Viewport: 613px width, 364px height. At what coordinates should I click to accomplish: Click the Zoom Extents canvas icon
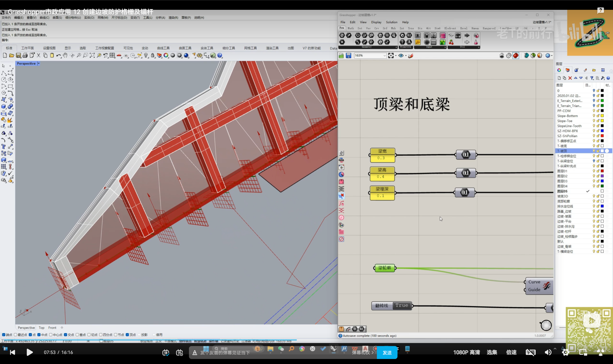(x=391, y=56)
